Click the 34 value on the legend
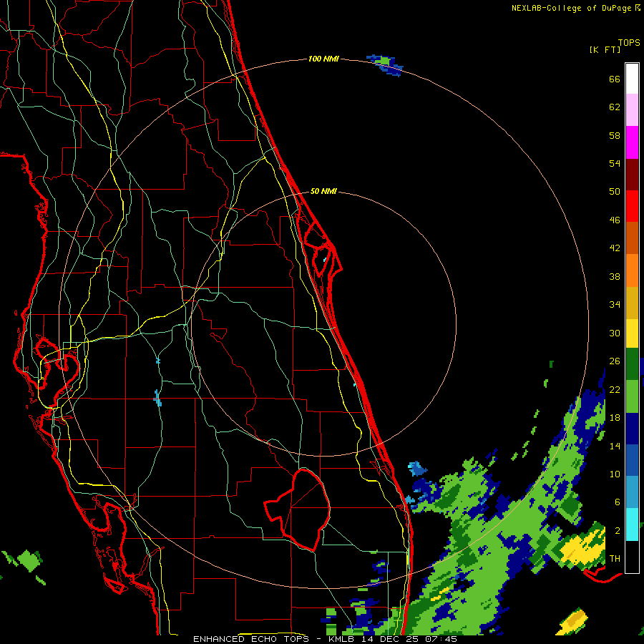Screen dimensions: 644x644 615,305
